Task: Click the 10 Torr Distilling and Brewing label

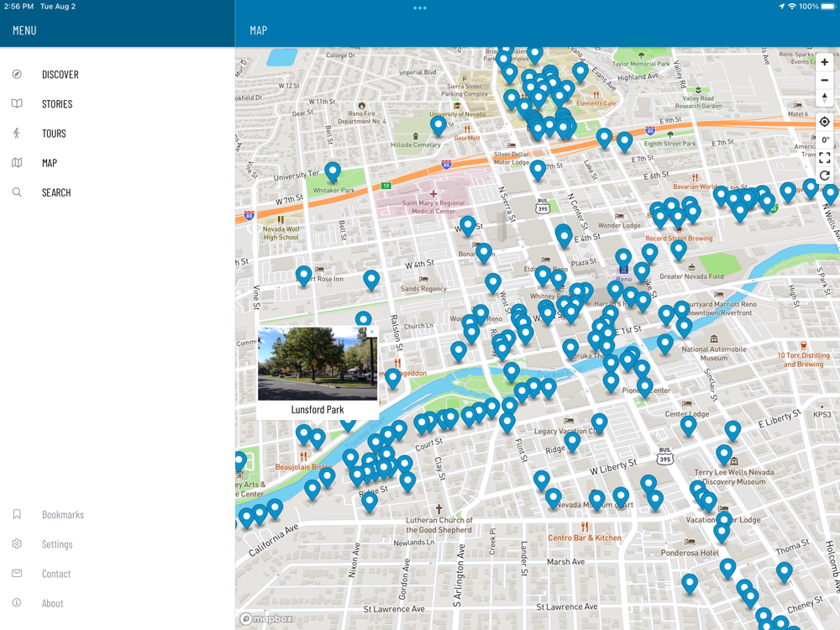Action: [804, 360]
